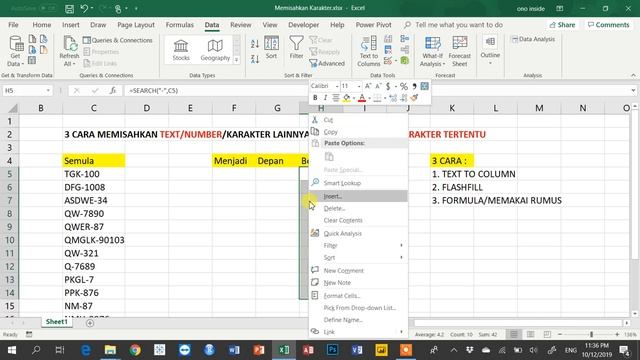Select cell containing TGK-100
Viewport: 640px width, 360px height.
coord(93,174)
